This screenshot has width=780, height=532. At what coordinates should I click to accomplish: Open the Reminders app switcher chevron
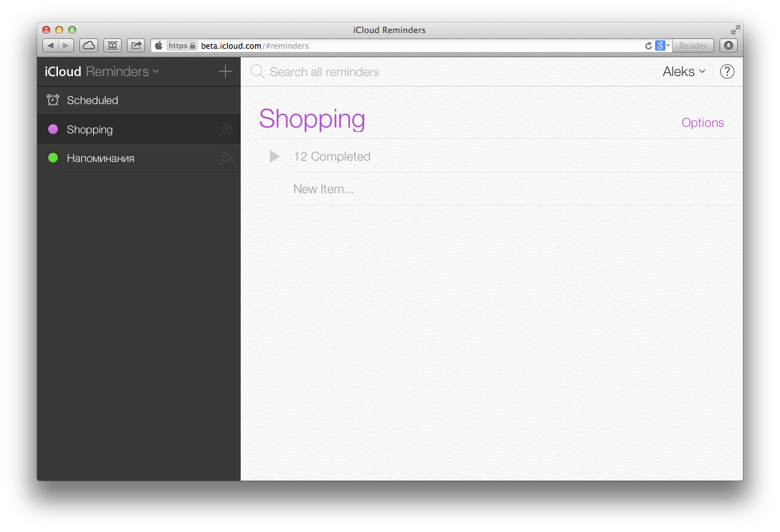pyautogui.click(x=155, y=72)
